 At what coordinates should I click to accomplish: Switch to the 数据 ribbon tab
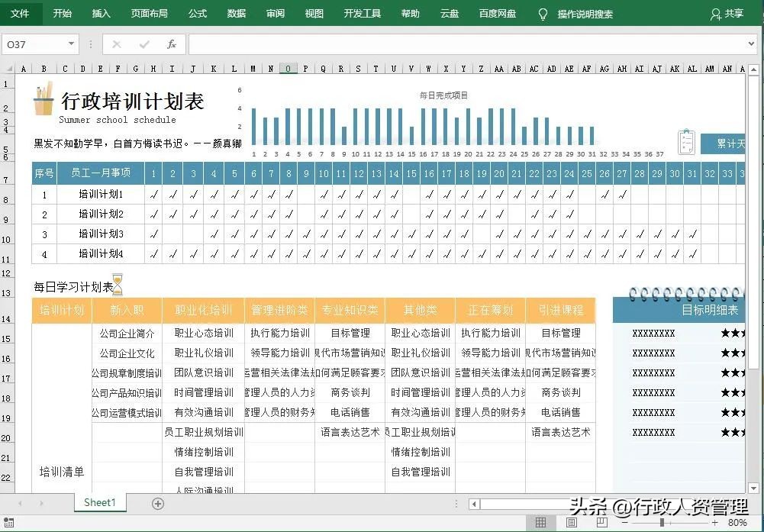click(x=236, y=13)
